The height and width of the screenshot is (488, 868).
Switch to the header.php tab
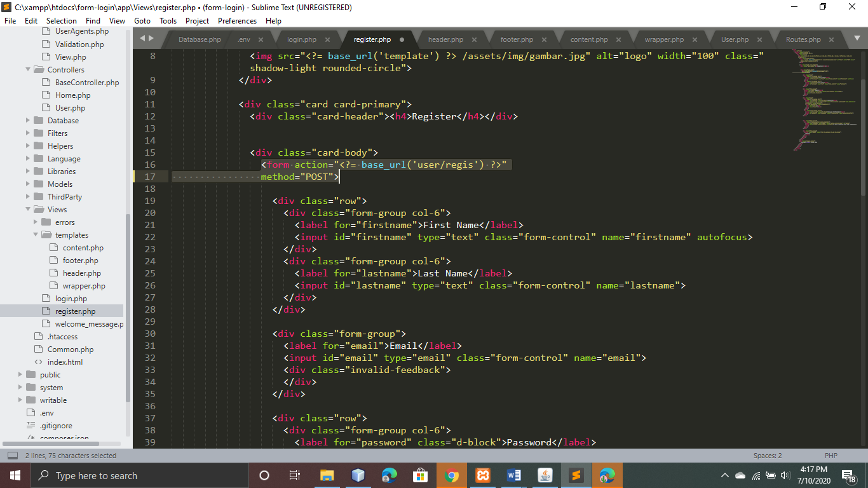click(x=445, y=39)
